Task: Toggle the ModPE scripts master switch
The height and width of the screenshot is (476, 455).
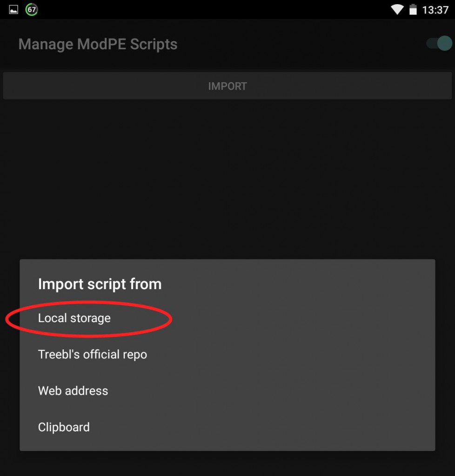Action: point(439,43)
